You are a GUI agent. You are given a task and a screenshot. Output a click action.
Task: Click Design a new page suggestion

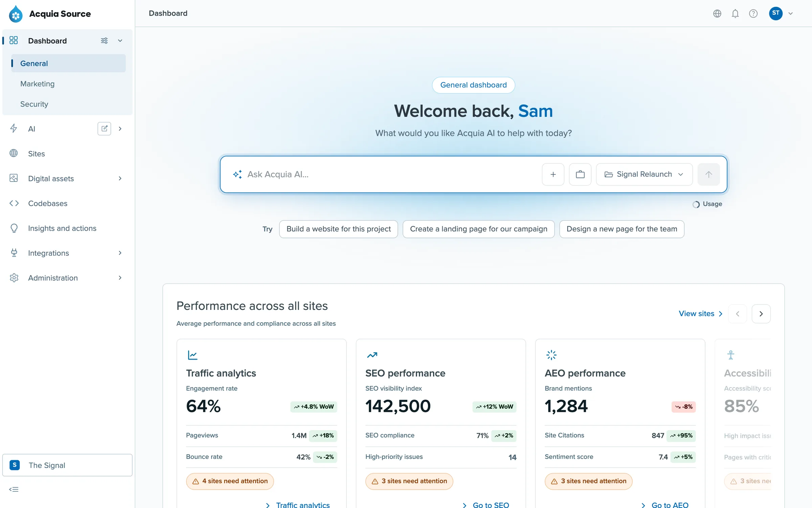(622, 229)
